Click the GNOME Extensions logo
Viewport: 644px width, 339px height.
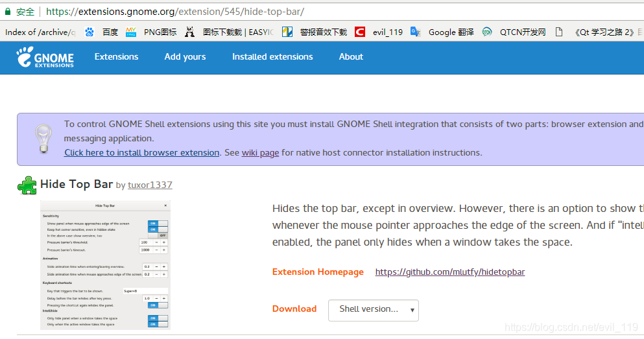coord(45,57)
